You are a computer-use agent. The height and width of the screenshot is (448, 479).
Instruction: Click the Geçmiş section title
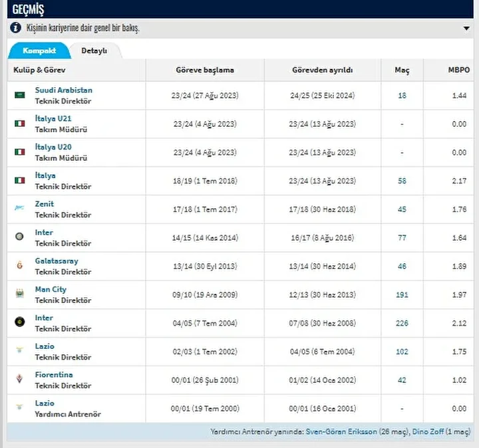pyautogui.click(x=28, y=9)
